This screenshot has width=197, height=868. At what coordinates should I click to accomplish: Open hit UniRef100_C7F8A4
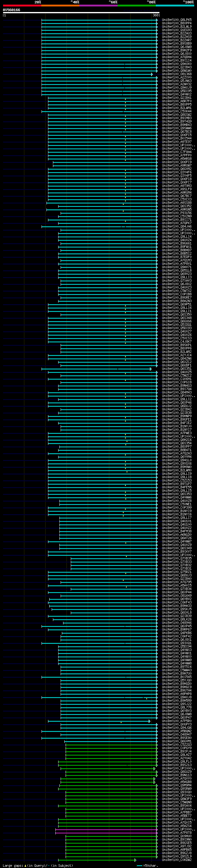pyautogui.click(x=176, y=152)
